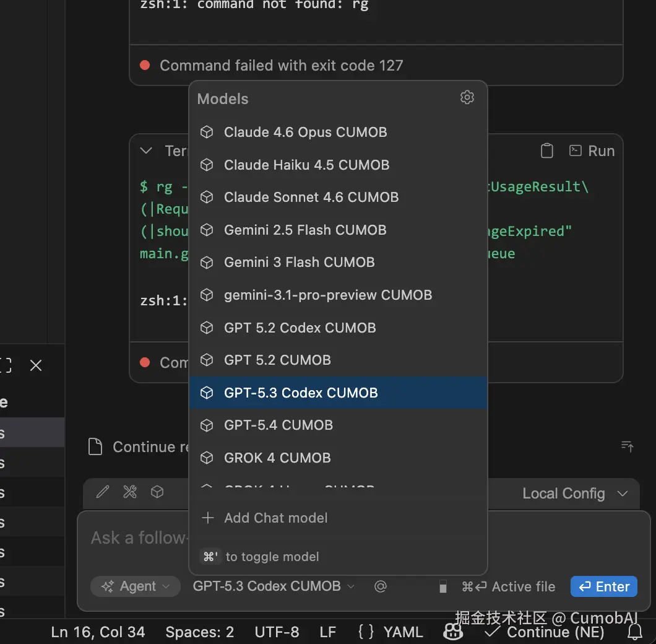Viewport: 656px width, 644px height.
Task: Open GPT-5.3 Codex CUMOB model selector
Action: click(274, 586)
